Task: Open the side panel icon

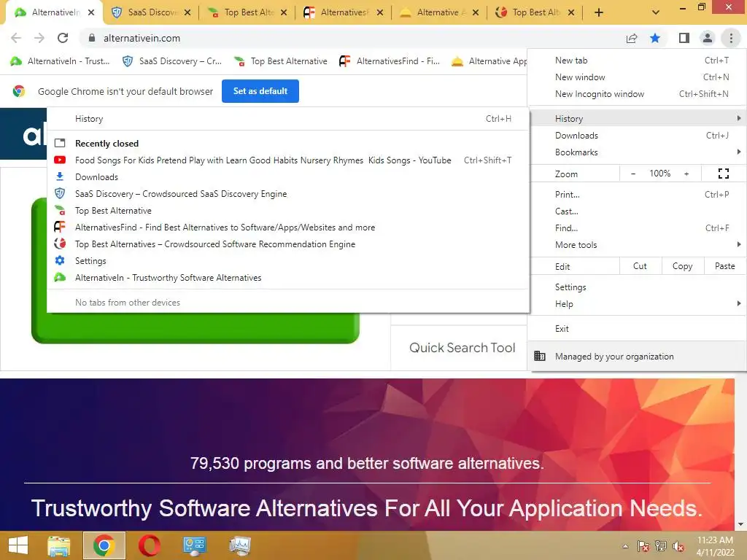Action: (x=684, y=38)
